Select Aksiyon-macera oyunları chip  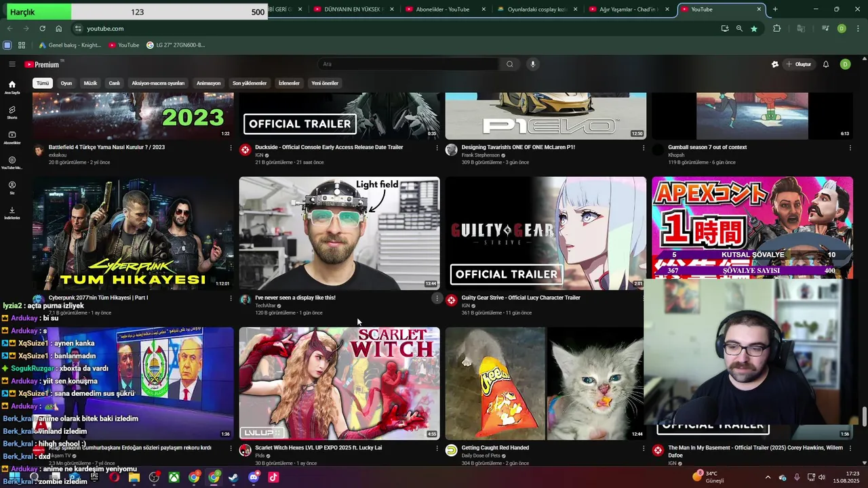coord(158,83)
